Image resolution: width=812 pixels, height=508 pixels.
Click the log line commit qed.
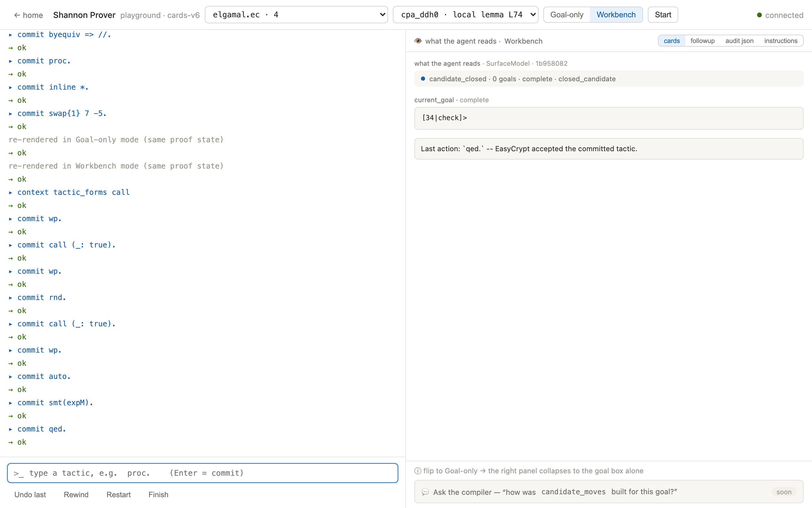click(x=41, y=429)
